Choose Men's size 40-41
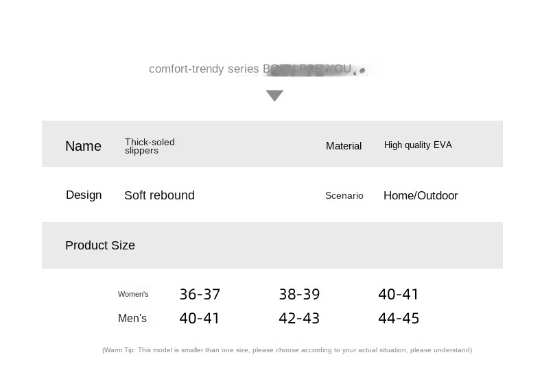This screenshot has height=392, width=542. (200, 318)
